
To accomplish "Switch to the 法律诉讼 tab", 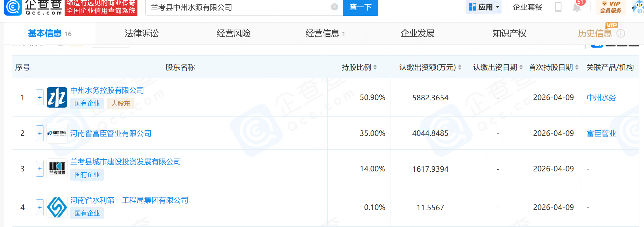I will 141,33.
